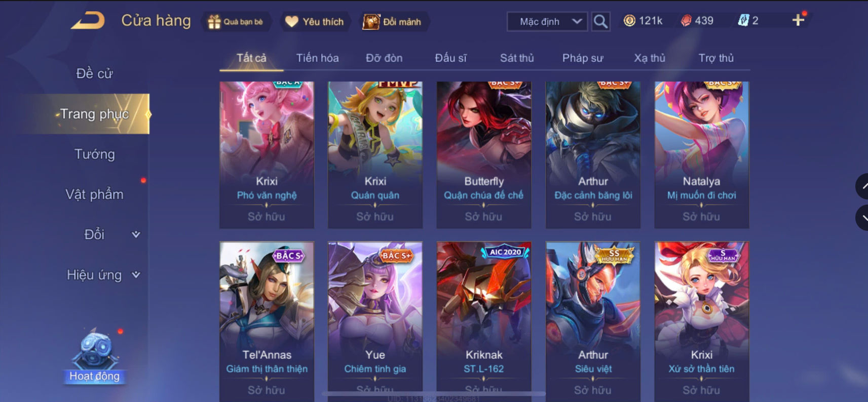This screenshot has height=402, width=868.
Task: Select Đề cử in the left sidebar
Action: [x=95, y=73]
